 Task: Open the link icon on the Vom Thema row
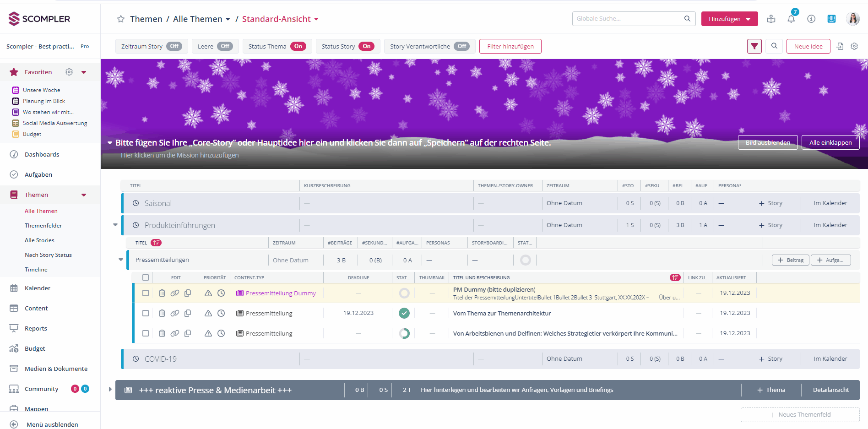(175, 313)
